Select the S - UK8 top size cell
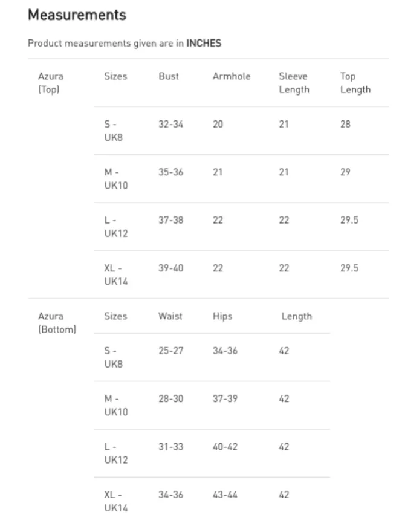Screen dimensions: 399x532 pyautogui.click(x=113, y=131)
